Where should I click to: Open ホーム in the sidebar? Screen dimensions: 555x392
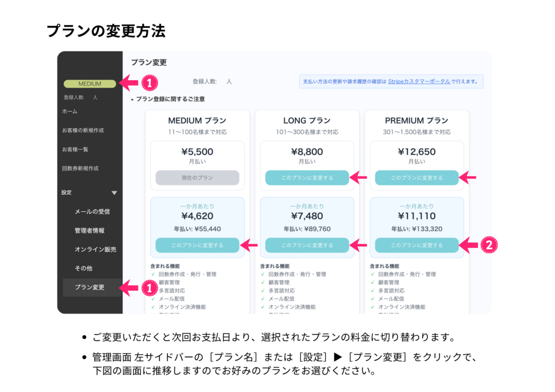(x=70, y=112)
